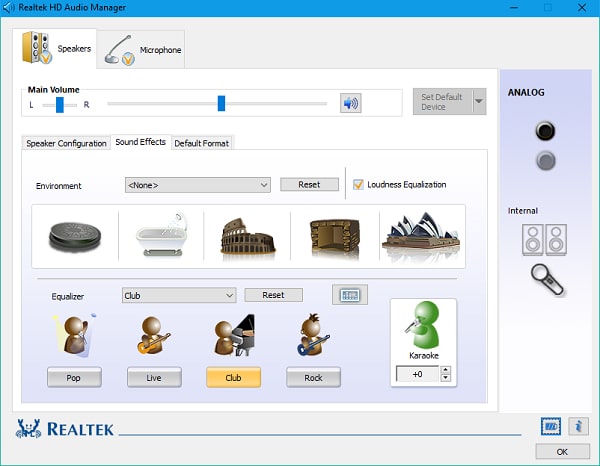Switch to the Speaker Configuration tab
Image resolution: width=600 pixels, height=466 pixels.
pyautogui.click(x=66, y=143)
